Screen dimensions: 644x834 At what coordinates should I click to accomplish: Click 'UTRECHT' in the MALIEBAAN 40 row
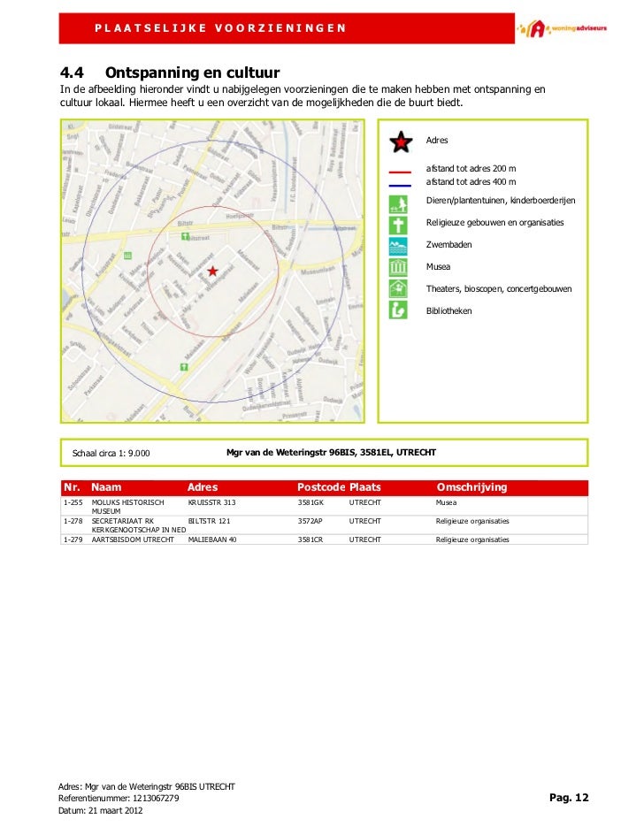364,539
